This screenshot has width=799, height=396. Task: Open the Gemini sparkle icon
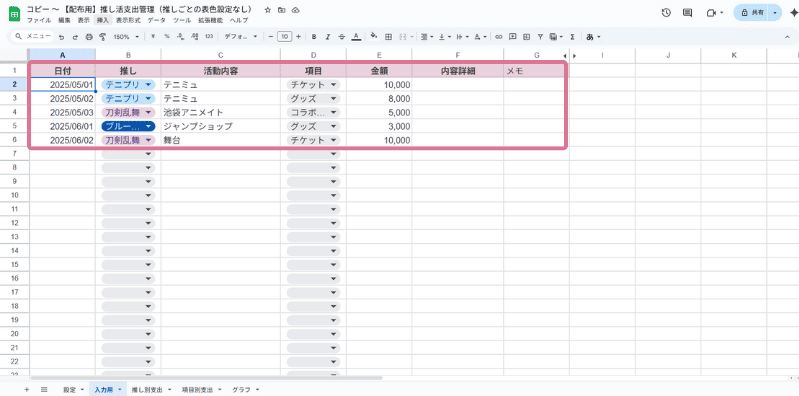click(x=793, y=13)
